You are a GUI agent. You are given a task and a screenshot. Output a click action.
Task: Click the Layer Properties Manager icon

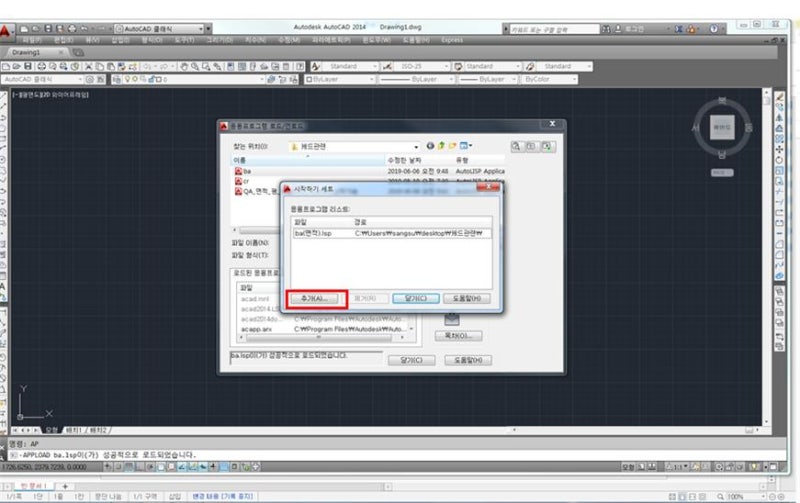pyautogui.click(x=117, y=80)
